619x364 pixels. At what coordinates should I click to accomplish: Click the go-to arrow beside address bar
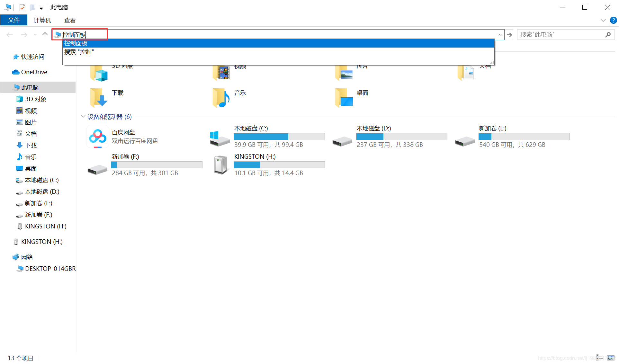[509, 35]
